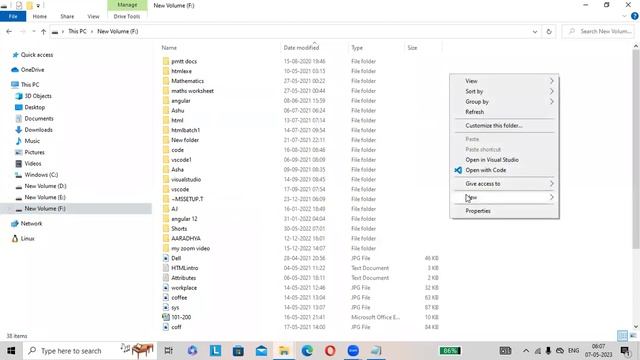The image size is (640, 360).
Task: Select the HTMLintro text document
Action: click(x=184, y=268)
